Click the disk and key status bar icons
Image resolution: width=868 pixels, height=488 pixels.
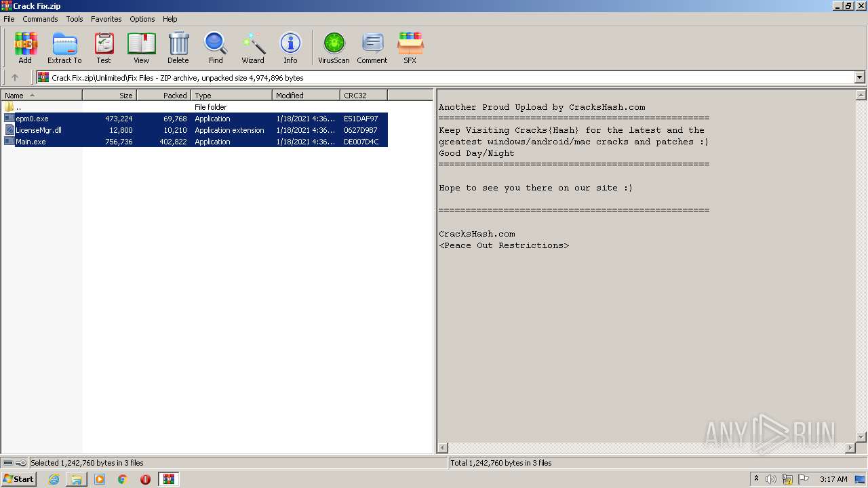coord(14,463)
